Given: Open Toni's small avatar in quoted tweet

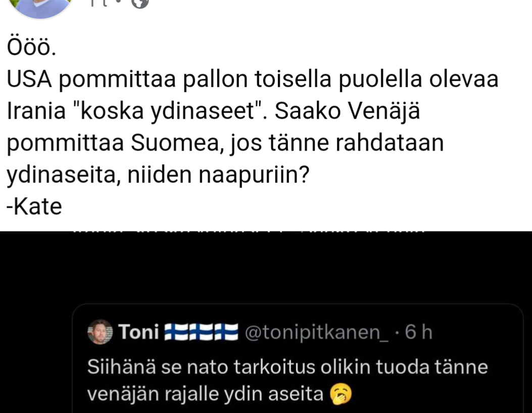Looking at the screenshot, I should coord(100,332).
